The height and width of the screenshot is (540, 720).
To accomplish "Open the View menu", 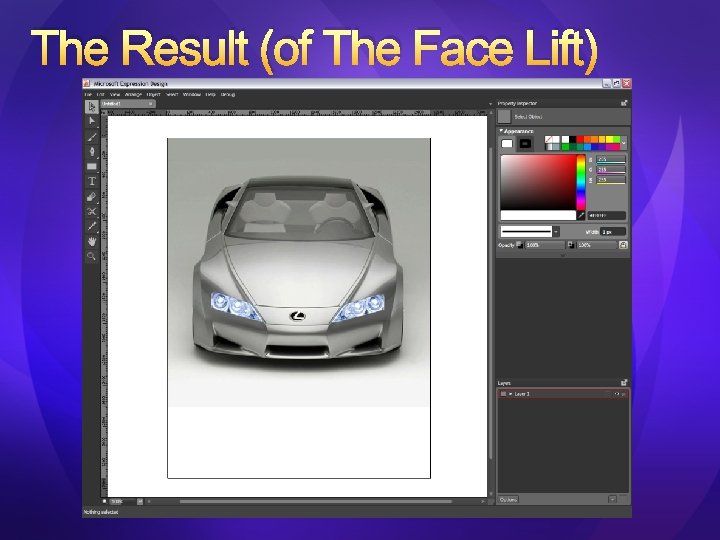I will [x=115, y=95].
